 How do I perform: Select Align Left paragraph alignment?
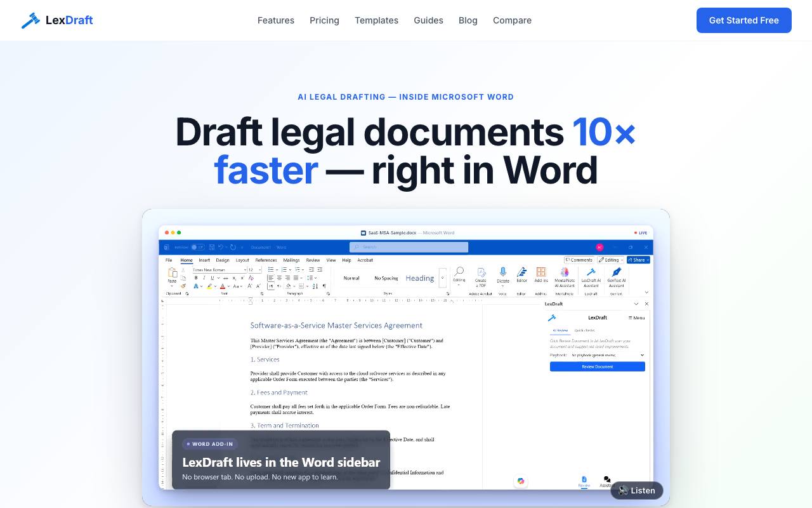click(271, 277)
